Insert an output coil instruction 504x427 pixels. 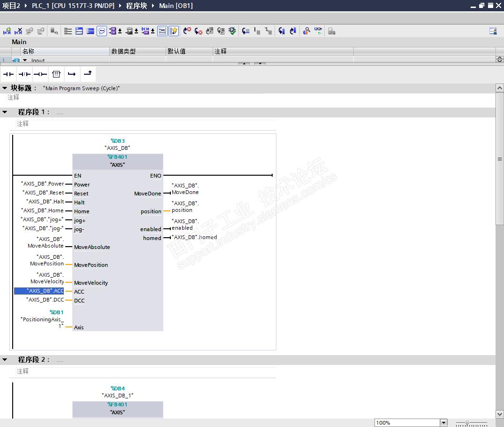(x=40, y=74)
